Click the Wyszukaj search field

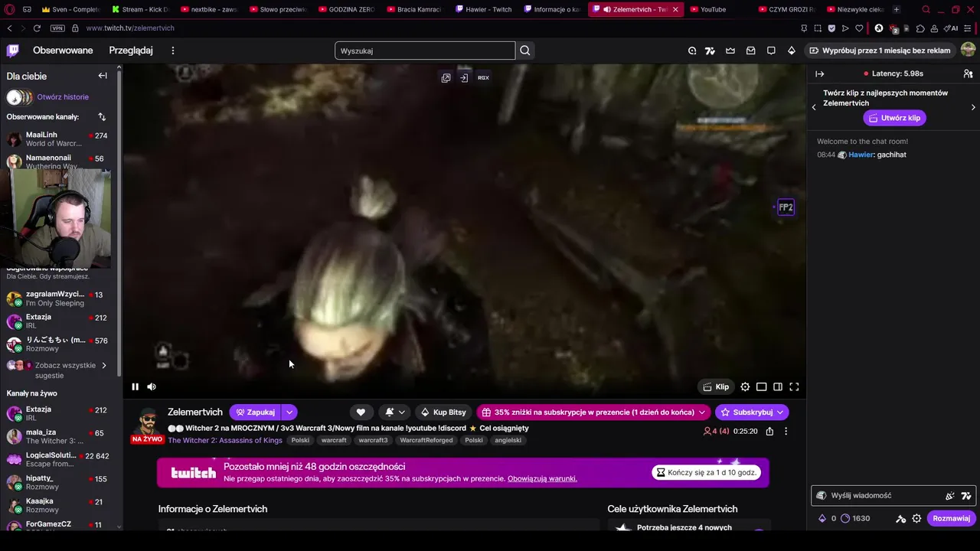click(425, 51)
